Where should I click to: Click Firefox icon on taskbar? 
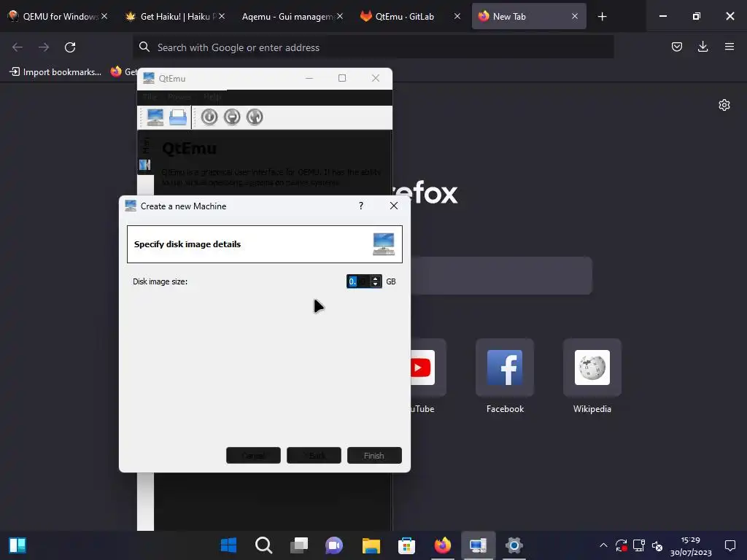point(442,545)
